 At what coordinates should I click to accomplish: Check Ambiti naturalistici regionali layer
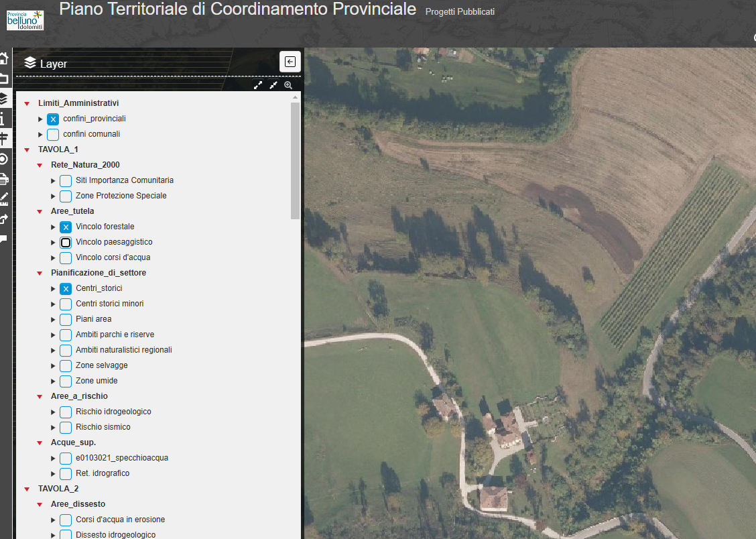[66, 351]
